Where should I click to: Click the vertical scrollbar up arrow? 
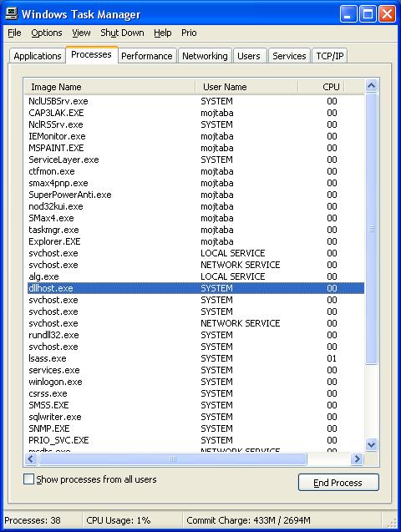[x=372, y=86]
